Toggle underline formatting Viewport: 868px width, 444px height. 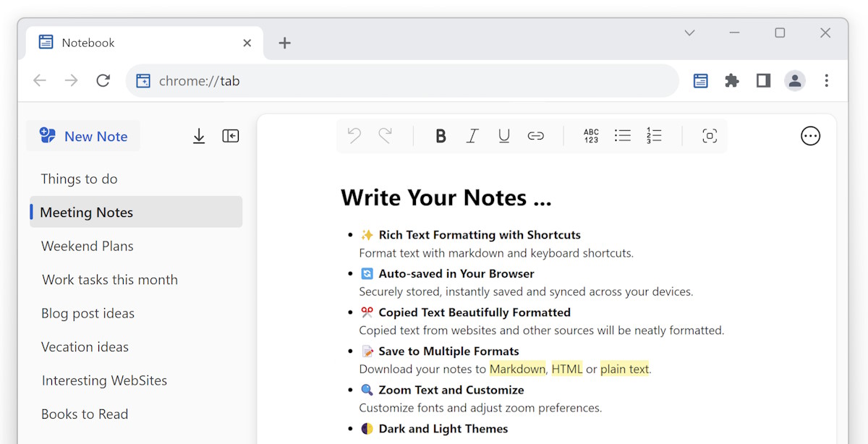(504, 135)
